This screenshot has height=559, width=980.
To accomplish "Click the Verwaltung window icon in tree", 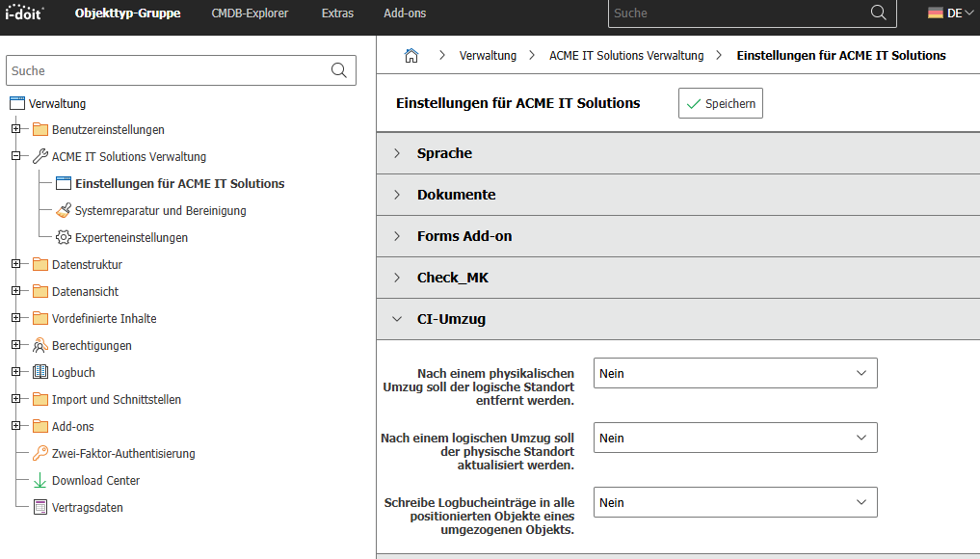I will [17, 103].
